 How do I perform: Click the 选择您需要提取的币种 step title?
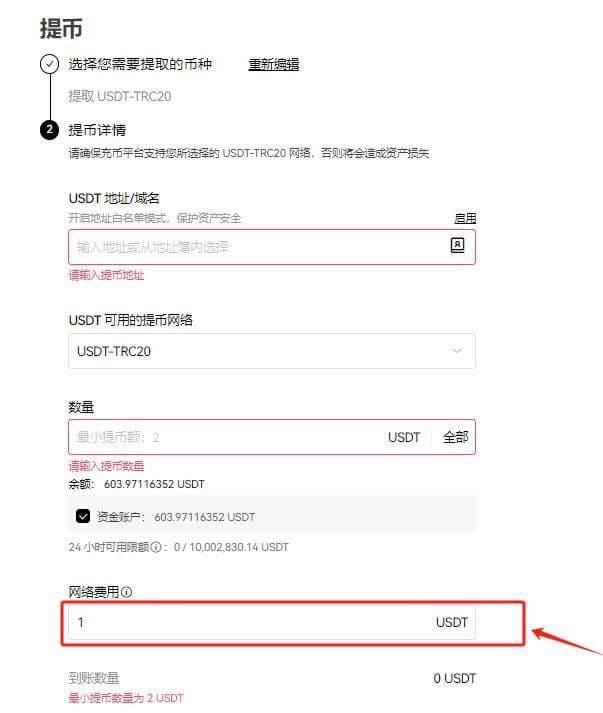(140, 64)
